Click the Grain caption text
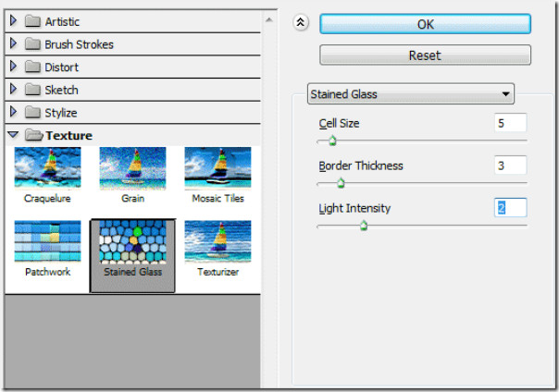559x392 pixels. [132, 199]
